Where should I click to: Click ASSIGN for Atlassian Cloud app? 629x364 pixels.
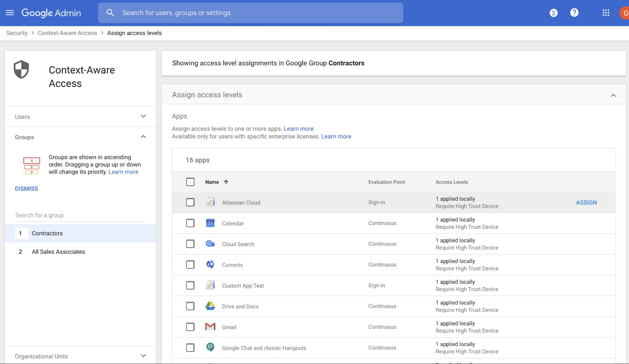pyautogui.click(x=586, y=202)
